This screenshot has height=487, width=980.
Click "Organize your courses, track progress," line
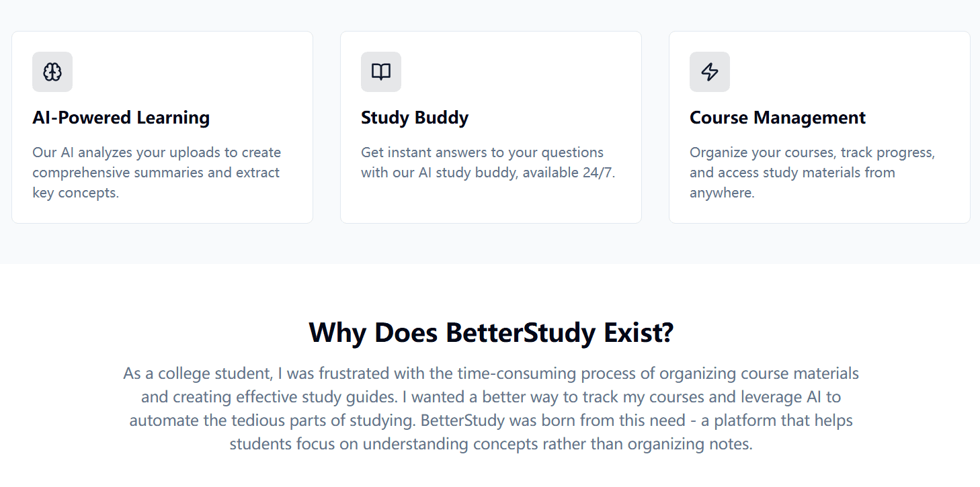pos(812,152)
